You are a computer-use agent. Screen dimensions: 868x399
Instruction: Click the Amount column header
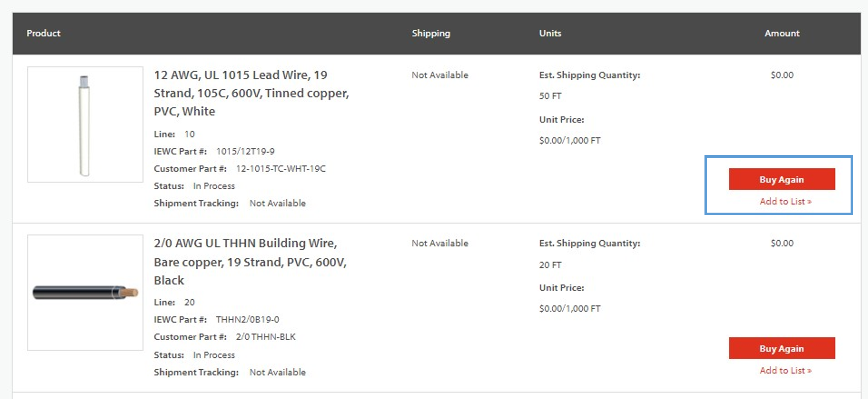tap(782, 33)
